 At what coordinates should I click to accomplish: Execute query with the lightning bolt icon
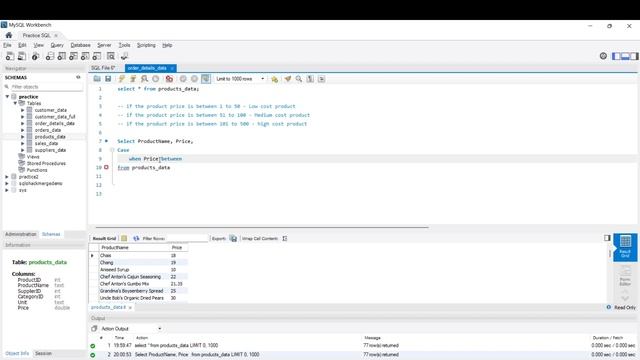pyautogui.click(x=122, y=79)
